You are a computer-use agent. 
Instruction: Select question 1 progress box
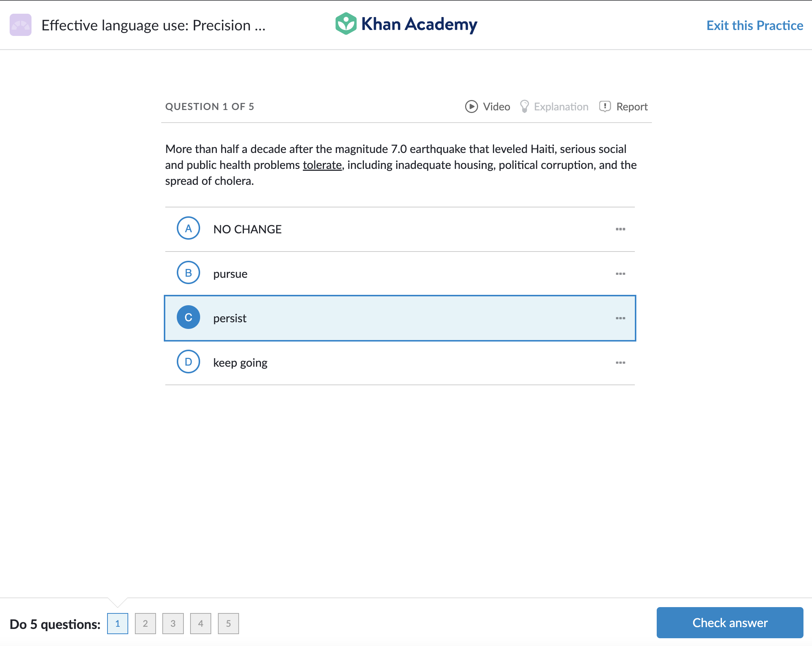117,623
